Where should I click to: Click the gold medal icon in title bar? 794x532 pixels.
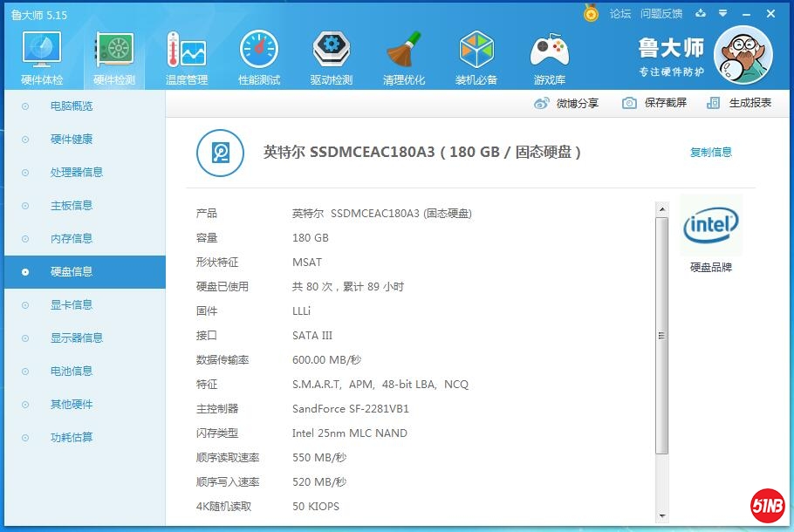tap(591, 14)
